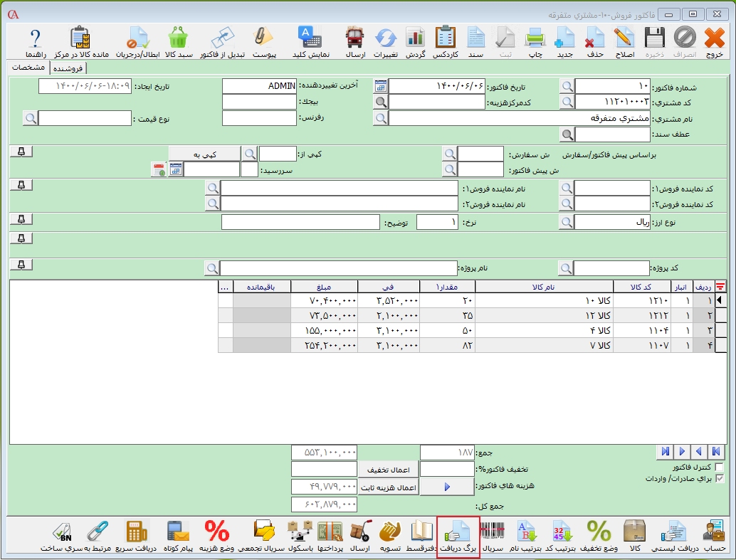The width and height of the screenshot is (736, 560).
Task: Click the چاپ (Print) toolbar icon
Action: coord(535,41)
